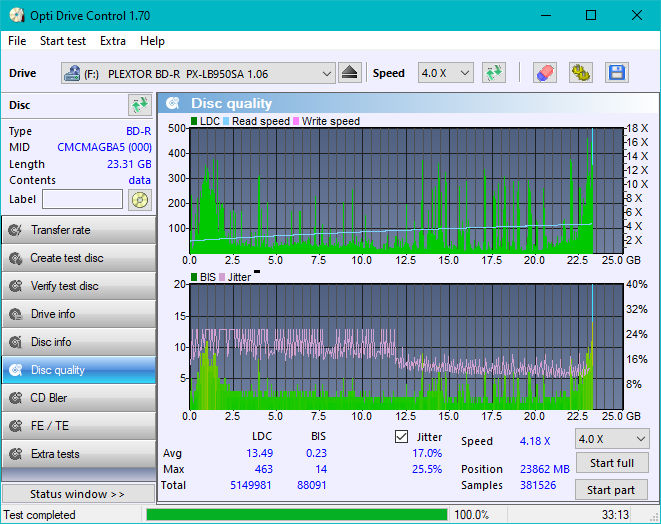This screenshot has height=524, width=661.
Task: Select Create test disc in the sidebar
Action: point(78,258)
